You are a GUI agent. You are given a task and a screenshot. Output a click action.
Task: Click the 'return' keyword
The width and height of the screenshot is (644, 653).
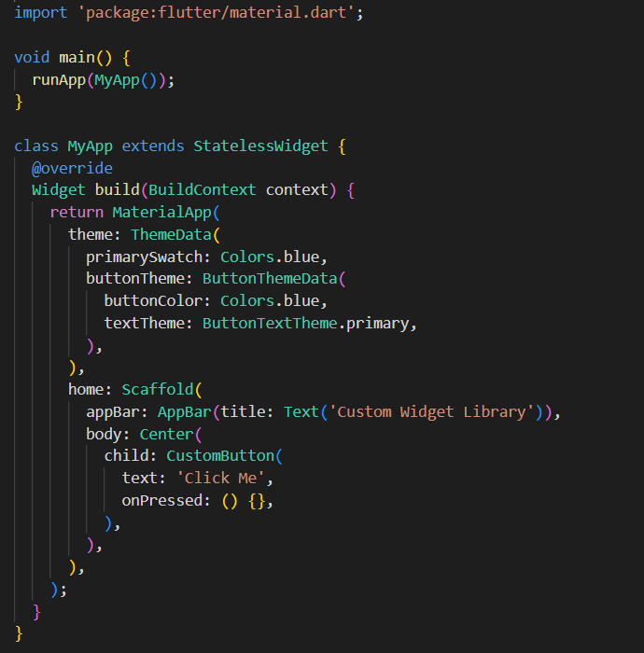point(77,213)
